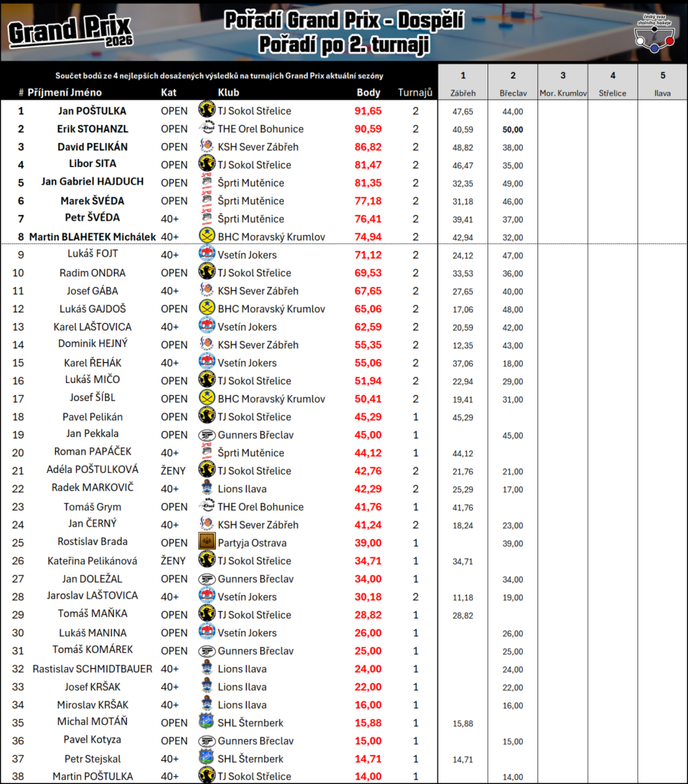688x784 pixels.
Task: Click Vsetín Jokers logo in Lukáš FOJT row
Action: click(206, 254)
